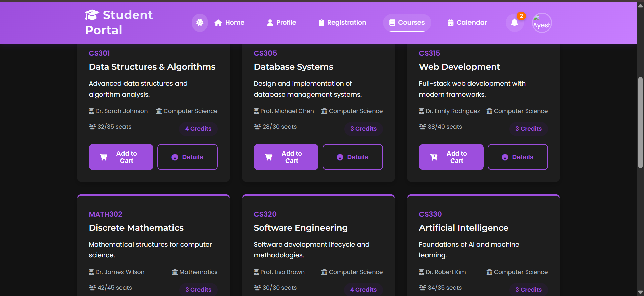View Details for Web Development
644x296 pixels.
518,157
